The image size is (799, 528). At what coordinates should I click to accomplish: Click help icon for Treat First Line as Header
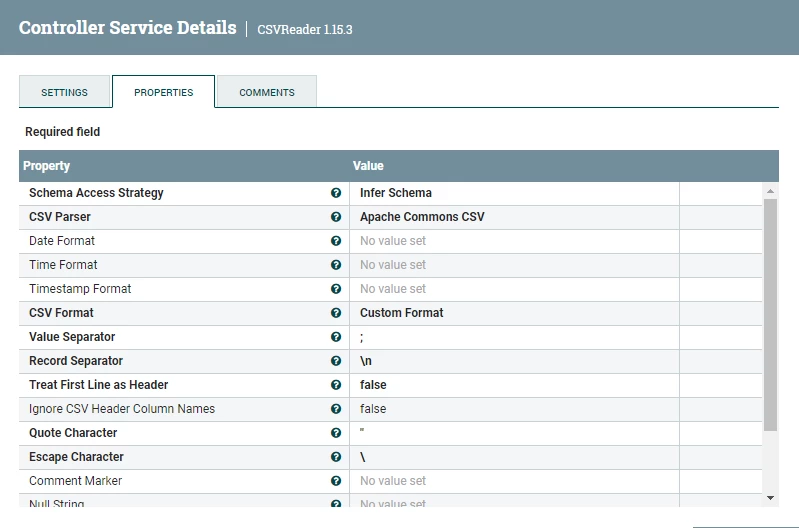coord(336,384)
